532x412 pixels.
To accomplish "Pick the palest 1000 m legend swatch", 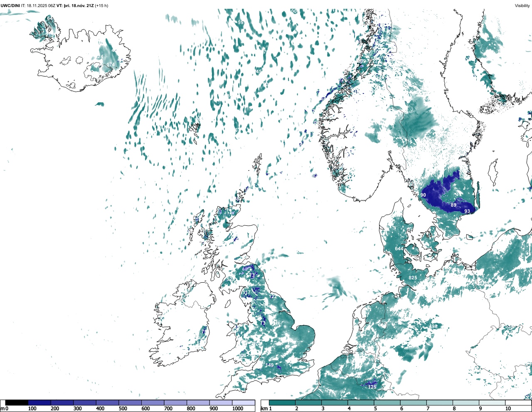I will point(243,403).
